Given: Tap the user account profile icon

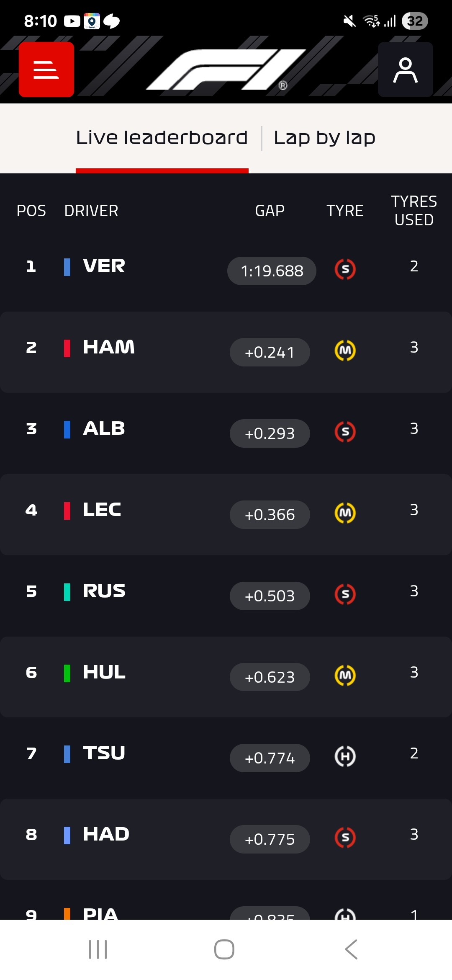Looking at the screenshot, I should [x=405, y=70].
